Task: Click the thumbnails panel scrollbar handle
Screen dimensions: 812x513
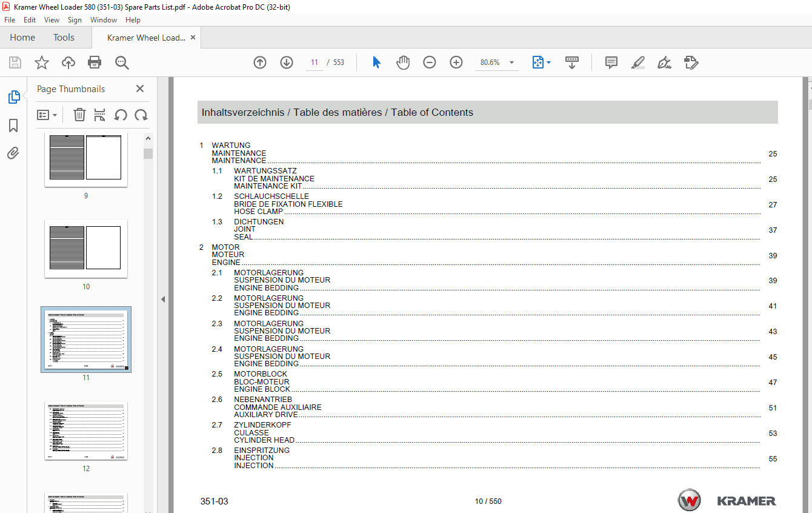Action: (x=148, y=153)
